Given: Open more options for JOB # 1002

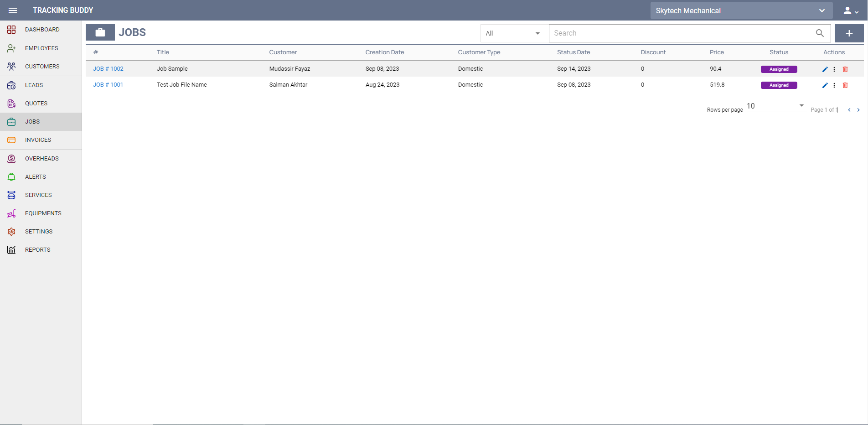Looking at the screenshot, I should click(834, 69).
